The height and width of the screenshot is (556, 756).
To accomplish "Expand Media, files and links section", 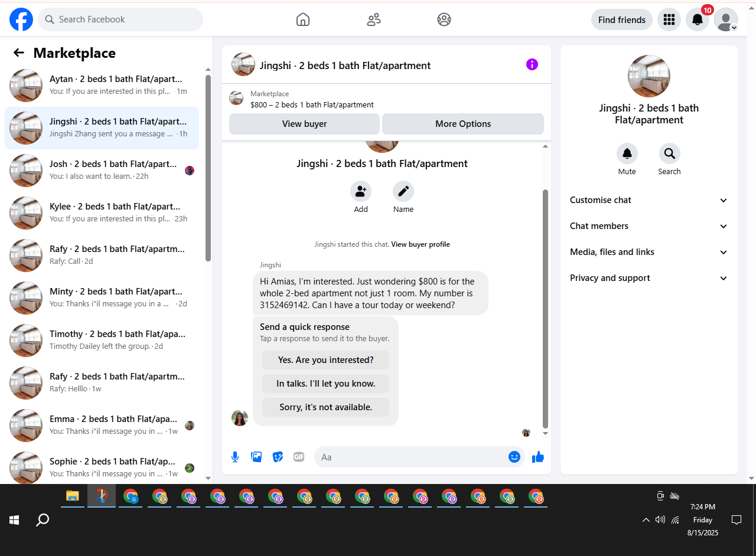I will coord(649,252).
